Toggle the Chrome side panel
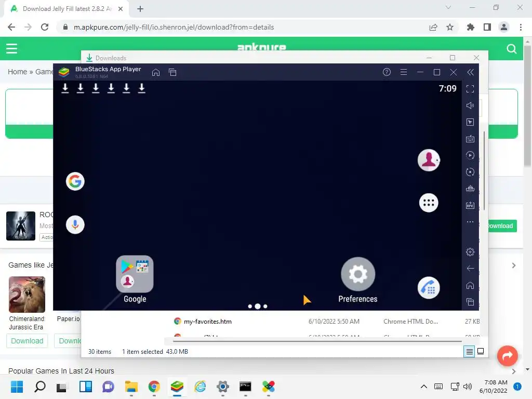 coord(487,27)
